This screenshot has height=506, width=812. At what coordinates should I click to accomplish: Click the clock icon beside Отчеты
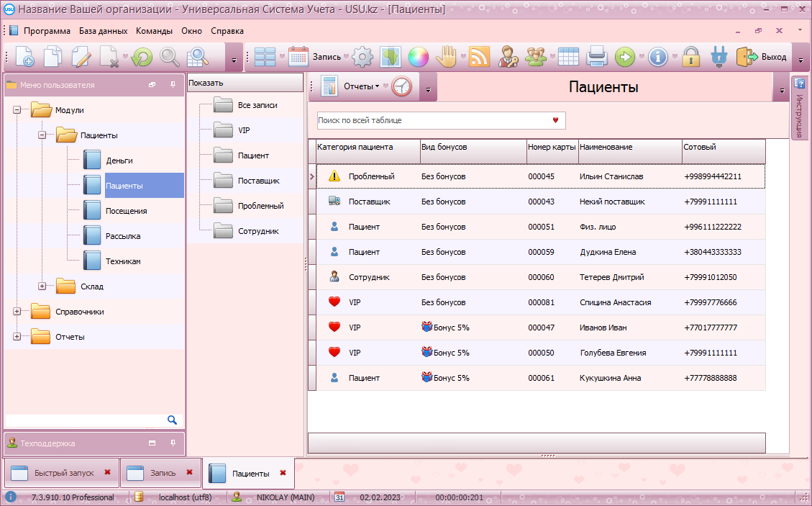tap(401, 86)
